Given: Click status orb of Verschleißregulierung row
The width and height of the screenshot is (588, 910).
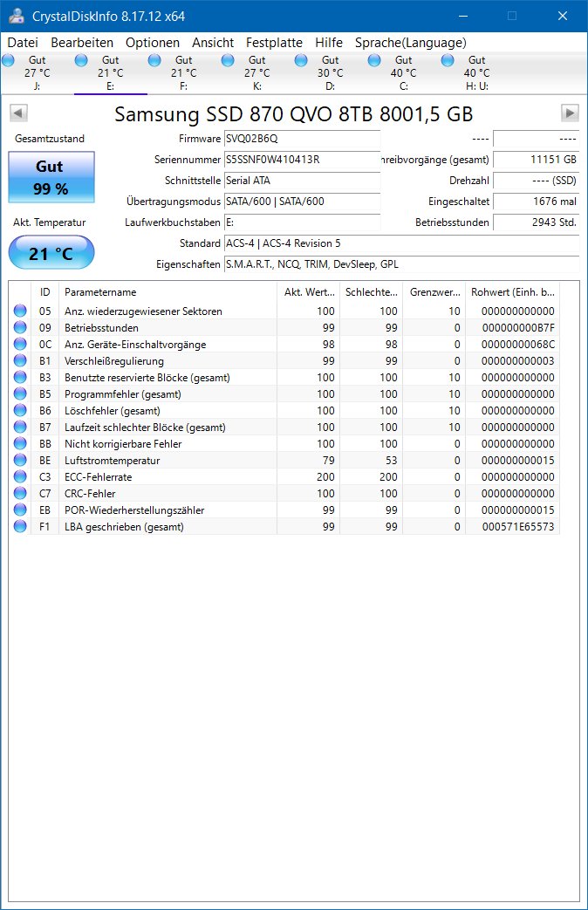Looking at the screenshot, I should click(x=20, y=360).
